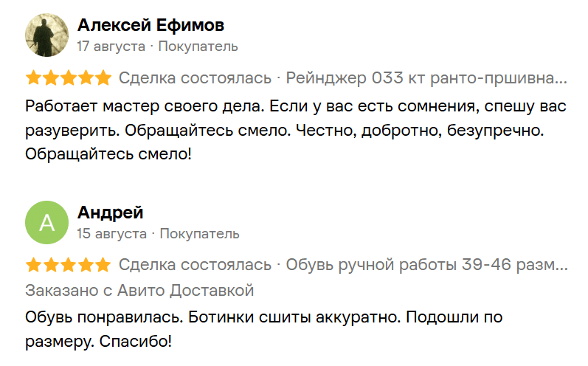Viewport: 588px width, 366px height.
Task: Open reviewer name Андрей
Action: 110,213
